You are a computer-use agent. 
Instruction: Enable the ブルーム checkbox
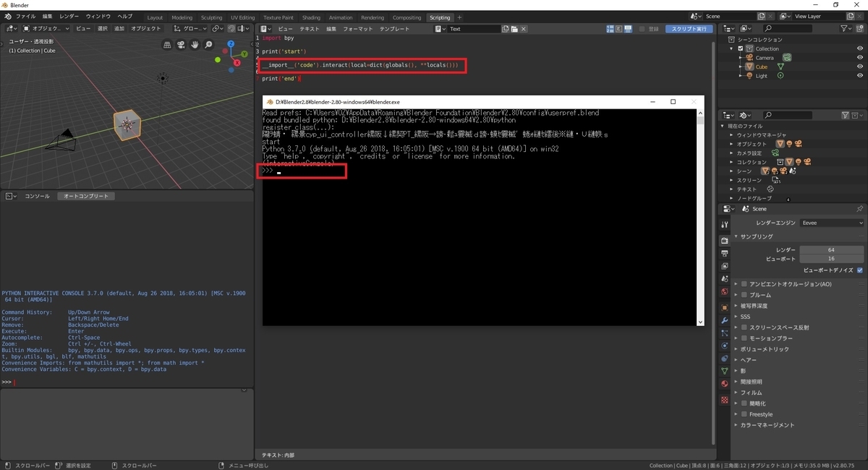pyautogui.click(x=744, y=295)
